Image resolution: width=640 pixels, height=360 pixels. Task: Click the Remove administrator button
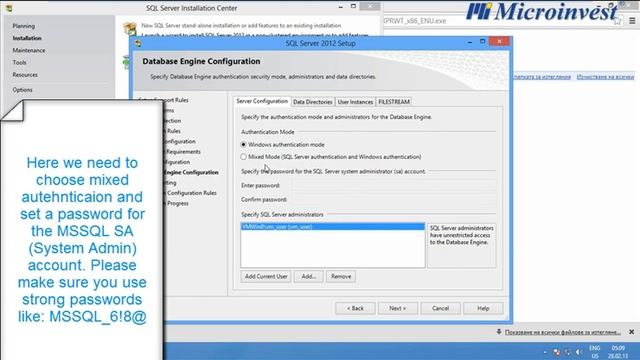341,276
